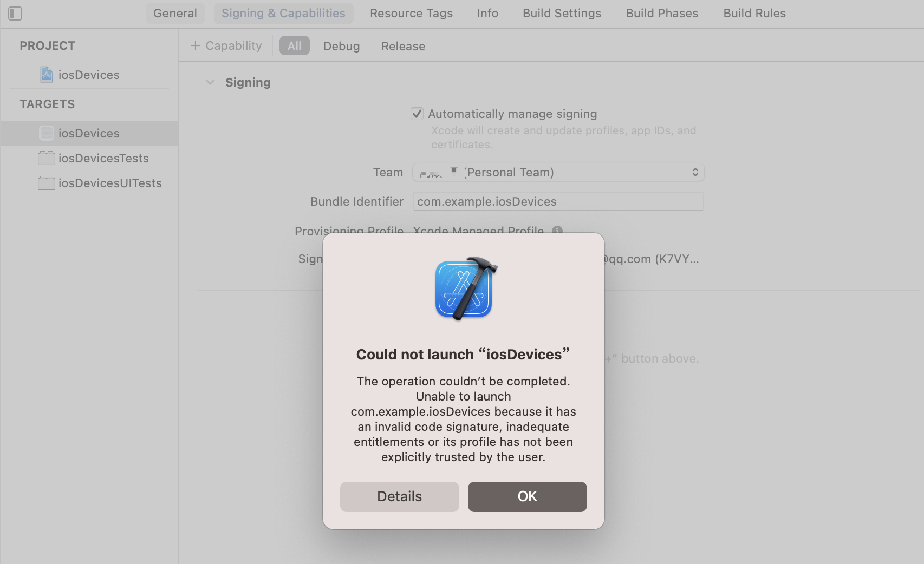Click the iosDevicesUITests bundle icon

coord(47,183)
